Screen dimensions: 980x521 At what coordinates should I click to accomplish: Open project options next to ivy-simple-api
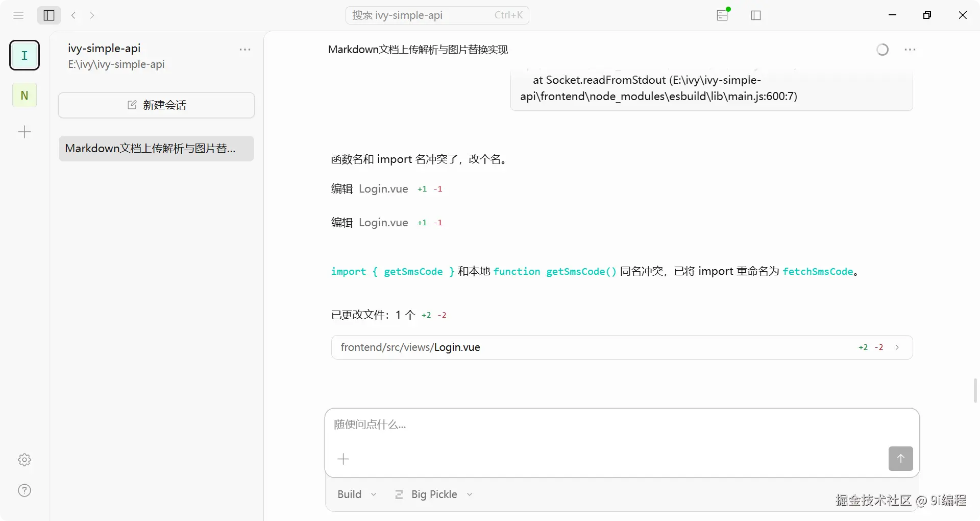point(245,50)
